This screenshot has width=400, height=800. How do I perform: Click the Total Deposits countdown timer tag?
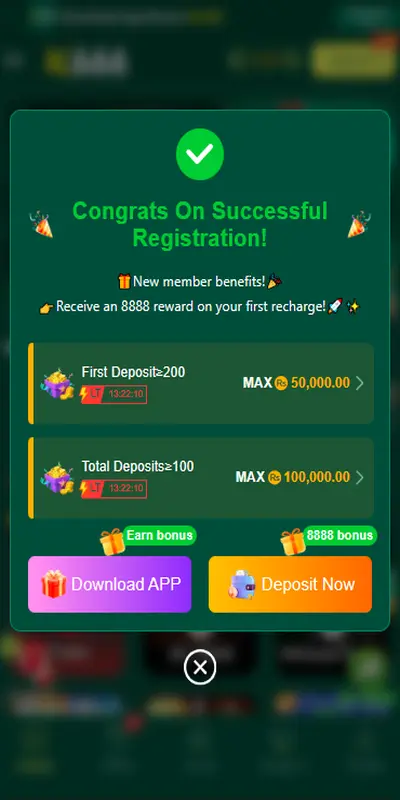point(114,489)
